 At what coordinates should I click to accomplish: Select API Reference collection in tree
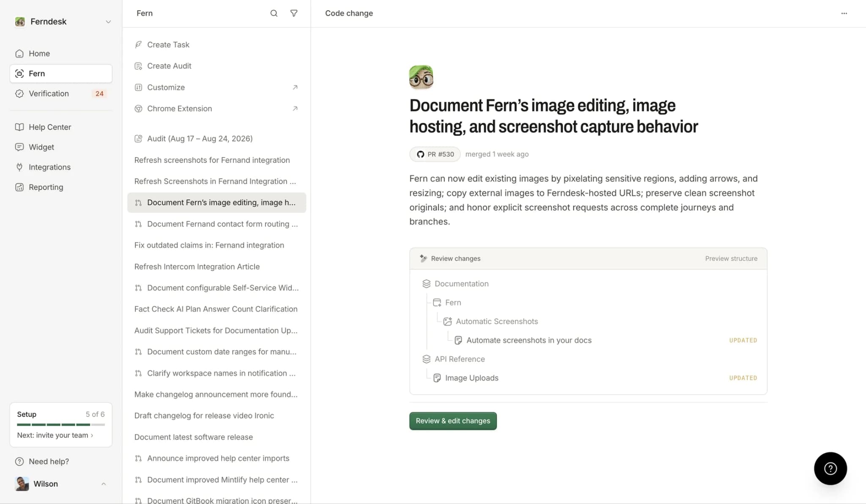click(454, 359)
